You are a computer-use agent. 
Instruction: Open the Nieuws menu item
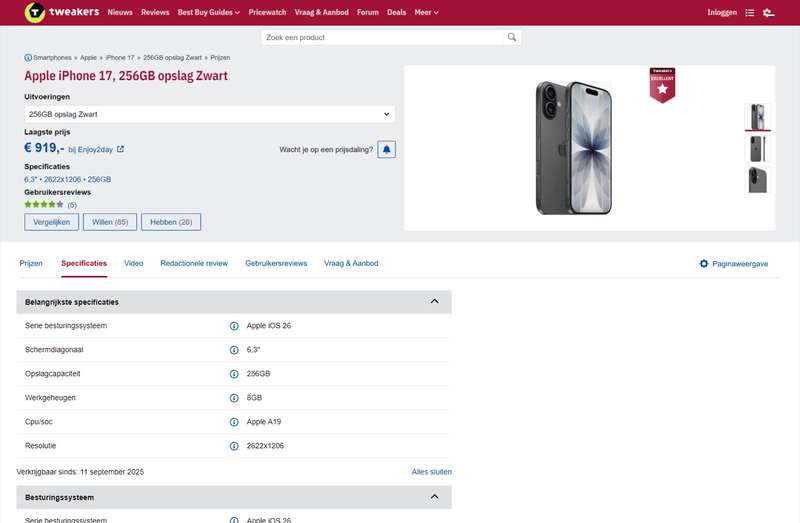120,12
